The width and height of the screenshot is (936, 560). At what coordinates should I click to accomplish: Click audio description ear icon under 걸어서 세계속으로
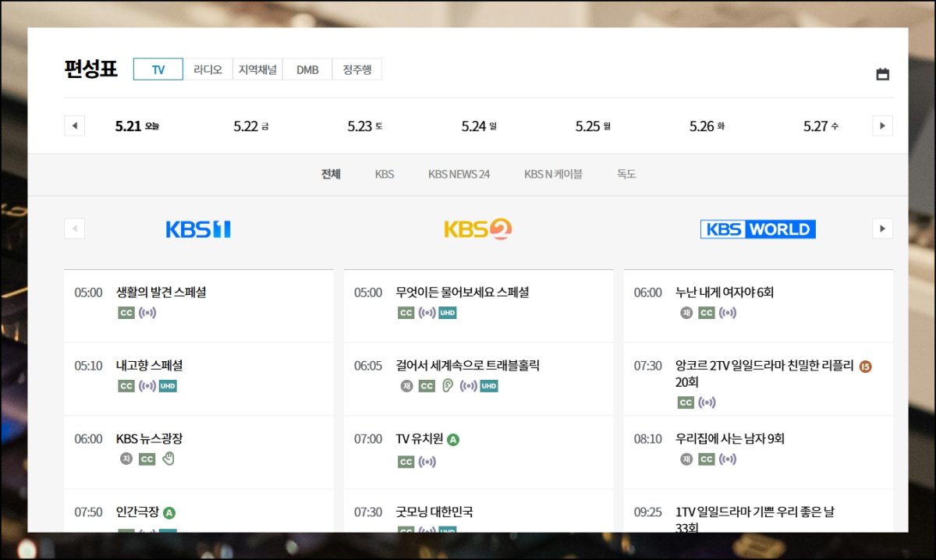tap(447, 386)
